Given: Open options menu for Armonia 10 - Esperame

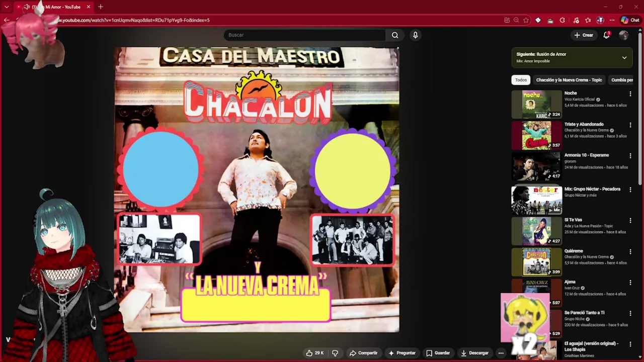Looking at the screenshot, I should click(x=630, y=156).
